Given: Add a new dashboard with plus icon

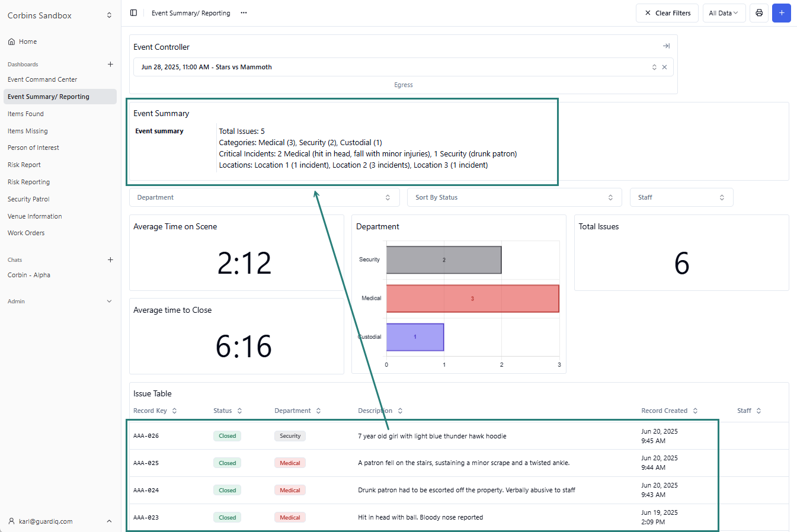Looking at the screenshot, I should click(x=110, y=64).
